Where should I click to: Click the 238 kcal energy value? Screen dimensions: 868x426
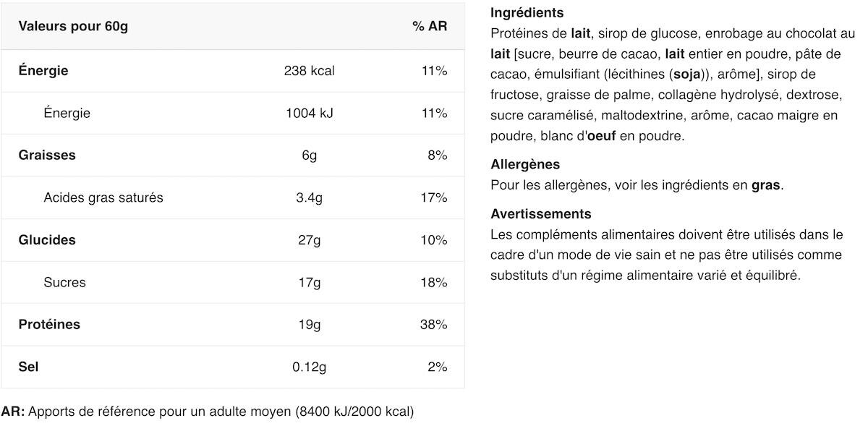(x=310, y=71)
